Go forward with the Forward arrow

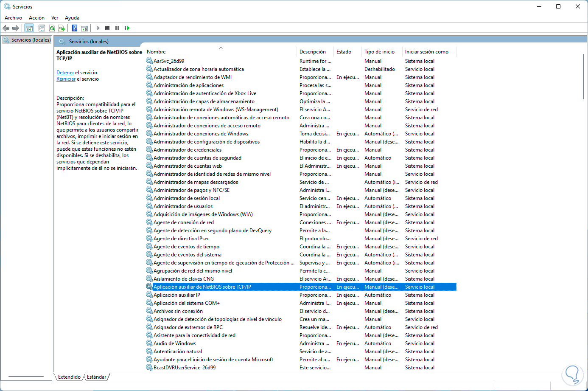tap(16, 28)
